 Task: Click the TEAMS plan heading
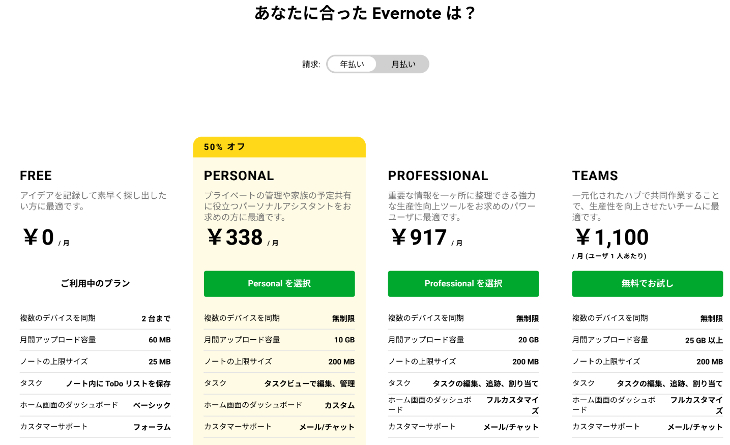point(595,175)
